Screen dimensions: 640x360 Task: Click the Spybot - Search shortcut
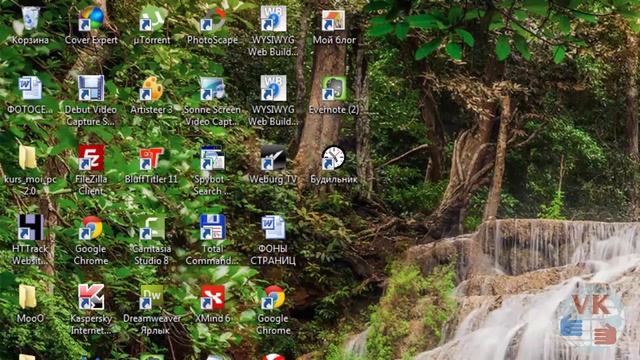(212, 158)
